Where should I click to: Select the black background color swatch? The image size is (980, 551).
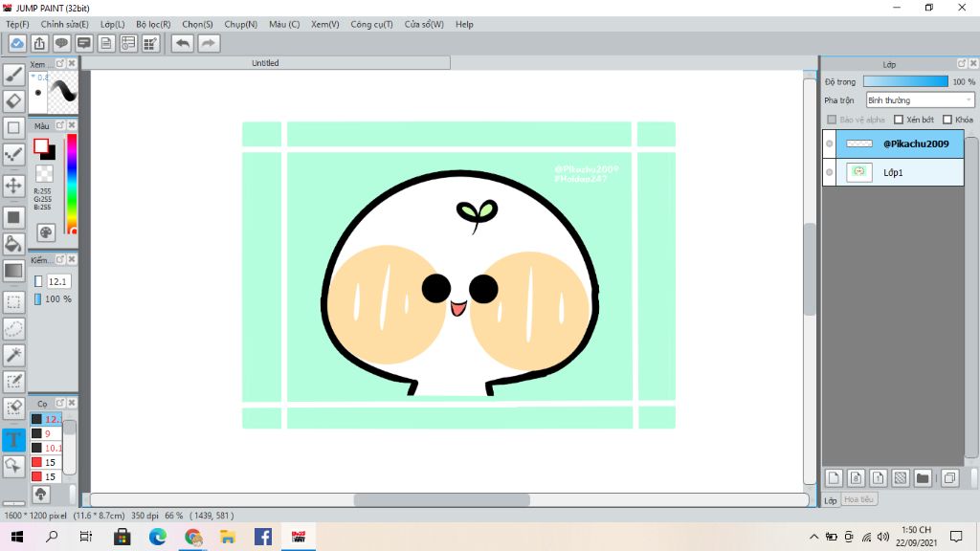point(50,154)
